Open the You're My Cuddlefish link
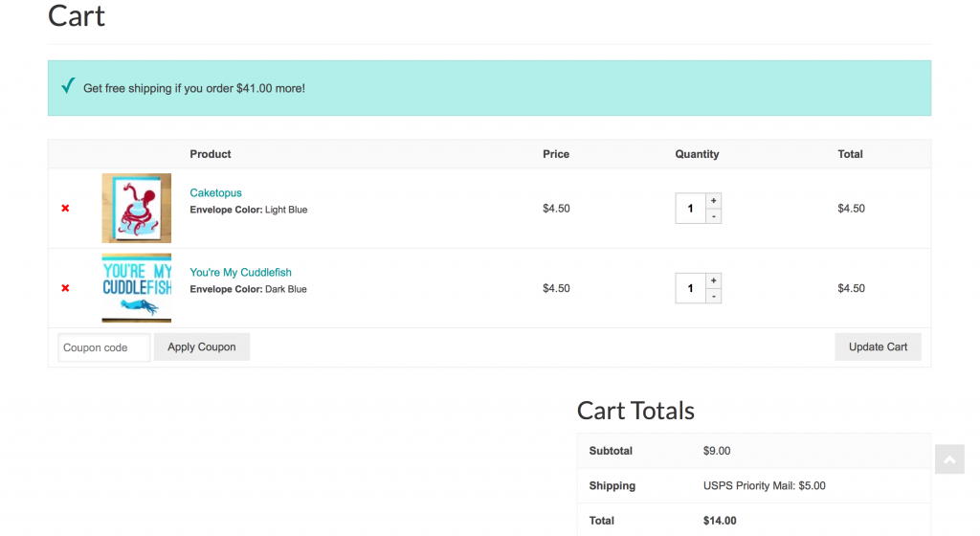 point(240,273)
